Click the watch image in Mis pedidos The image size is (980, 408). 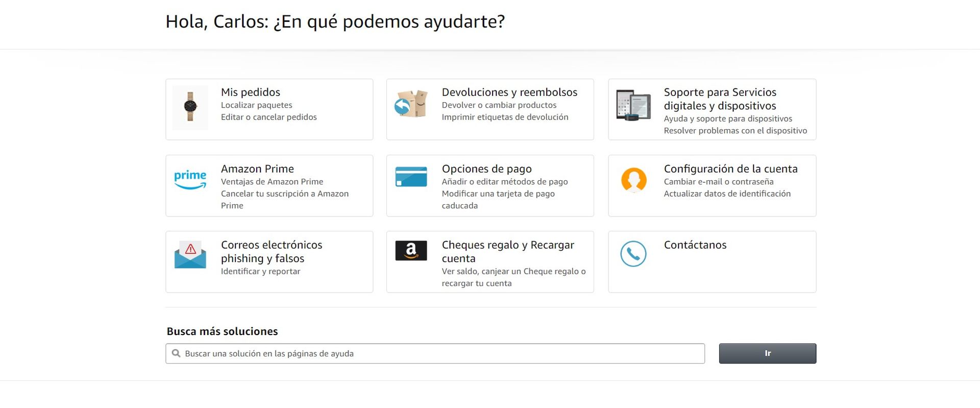190,107
